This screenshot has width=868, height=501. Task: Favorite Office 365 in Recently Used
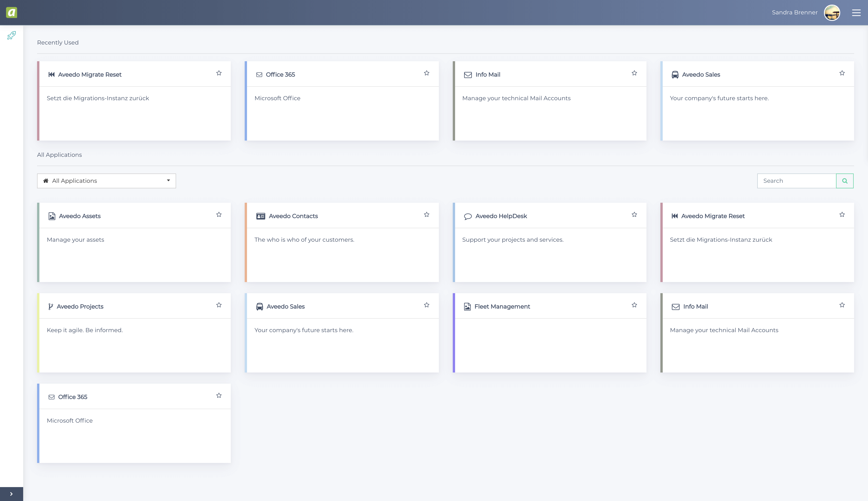(427, 73)
